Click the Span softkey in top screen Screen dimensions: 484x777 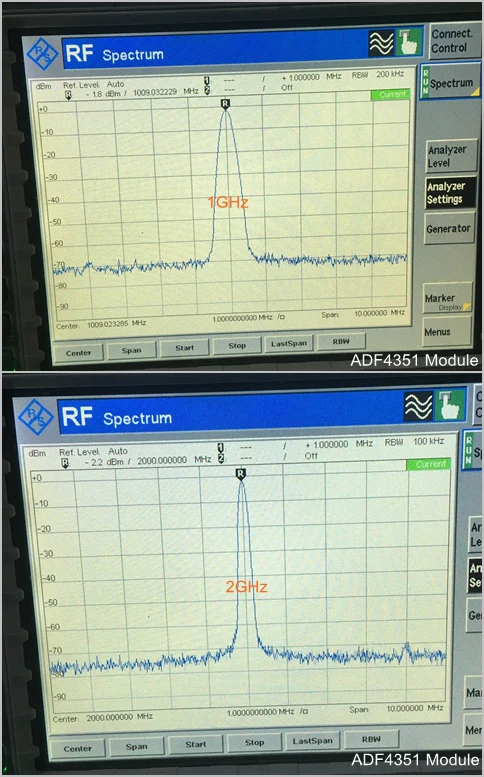coord(132,350)
